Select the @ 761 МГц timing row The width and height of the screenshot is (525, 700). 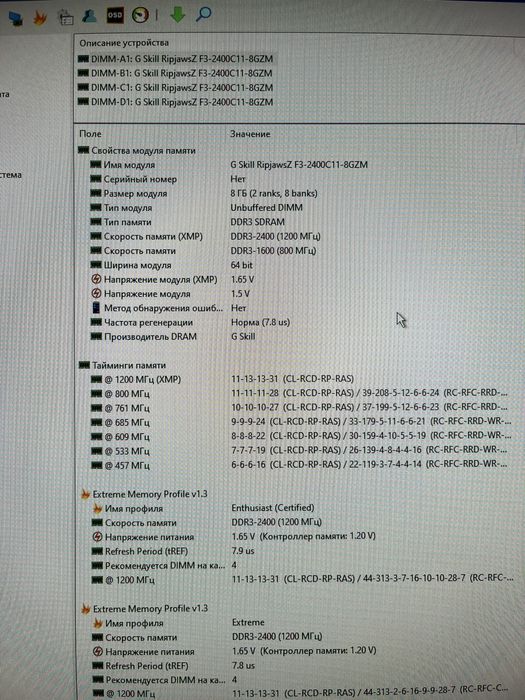300,408
